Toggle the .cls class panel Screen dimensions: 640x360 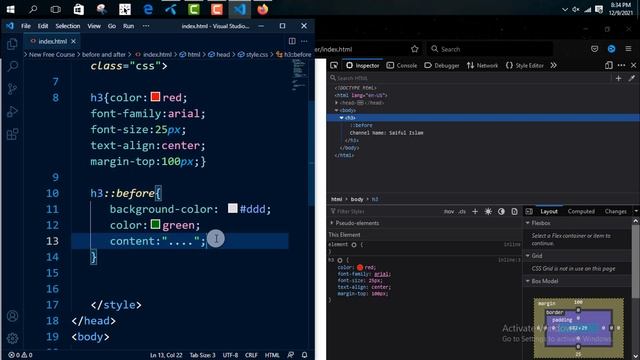coord(462,211)
